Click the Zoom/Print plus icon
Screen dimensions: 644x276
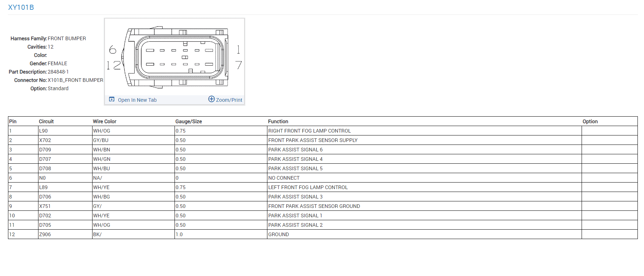click(212, 99)
